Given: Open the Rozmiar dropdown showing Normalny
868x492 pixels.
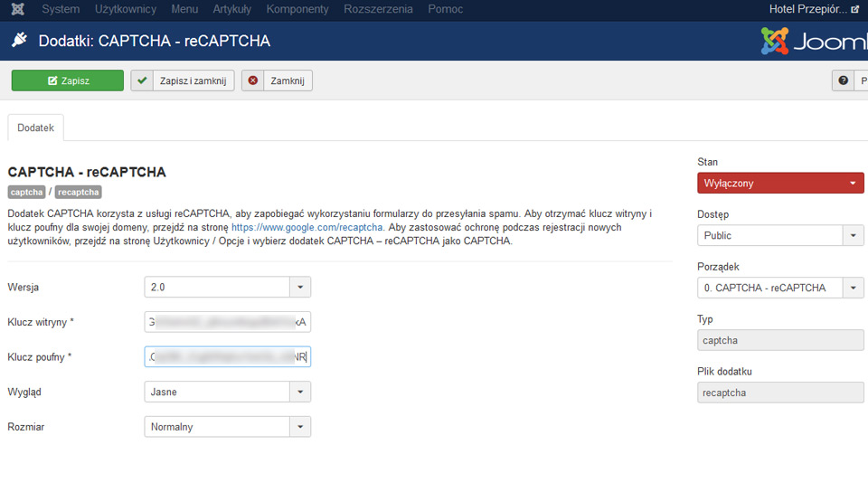Looking at the screenshot, I should (x=228, y=427).
